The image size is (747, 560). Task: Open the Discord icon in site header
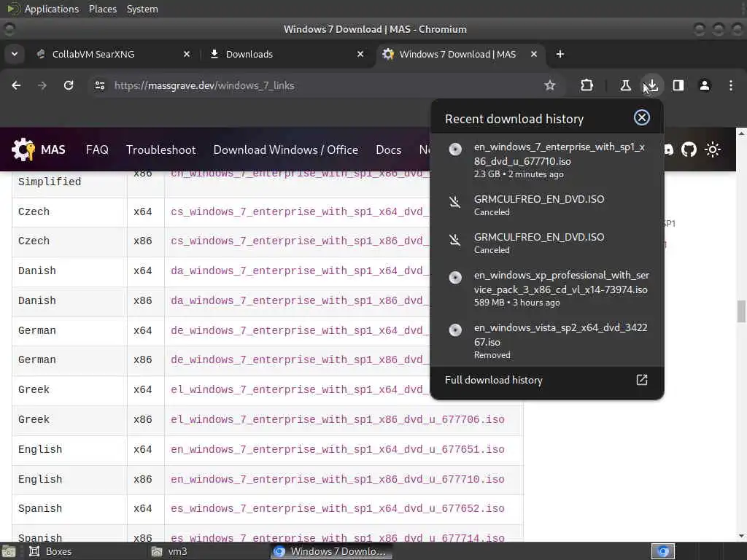[669, 149]
